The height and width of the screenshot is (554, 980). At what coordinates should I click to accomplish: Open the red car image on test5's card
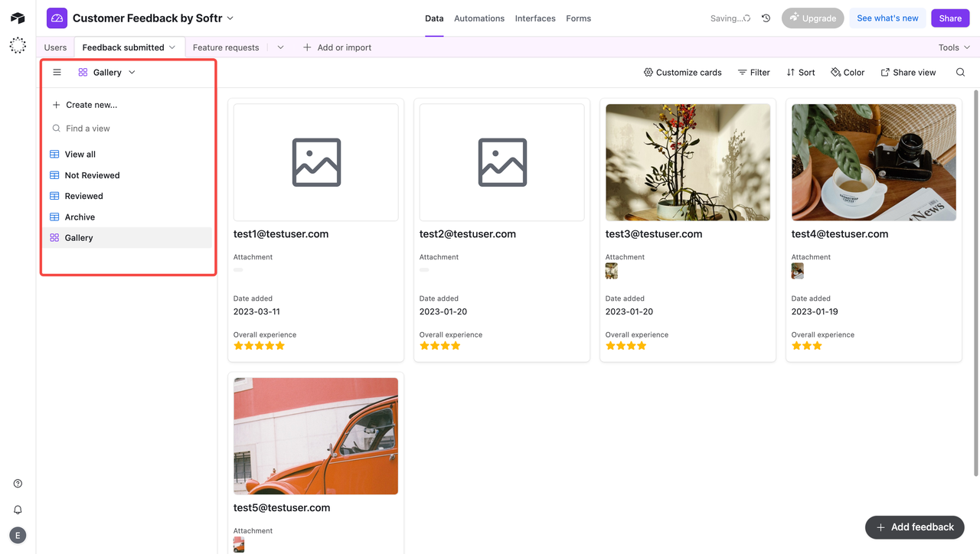pyautogui.click(x=315, y=435)
